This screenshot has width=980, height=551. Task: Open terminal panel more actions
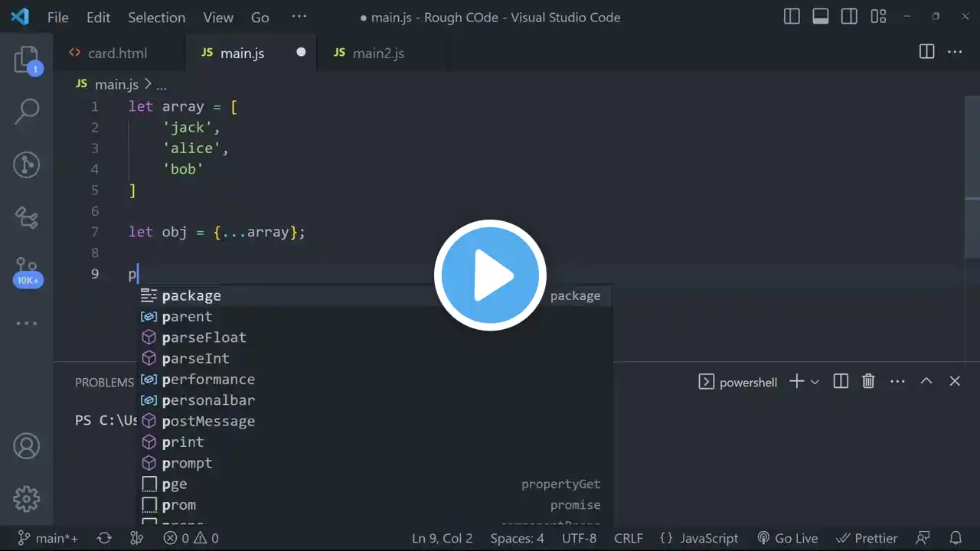point(897,381)
